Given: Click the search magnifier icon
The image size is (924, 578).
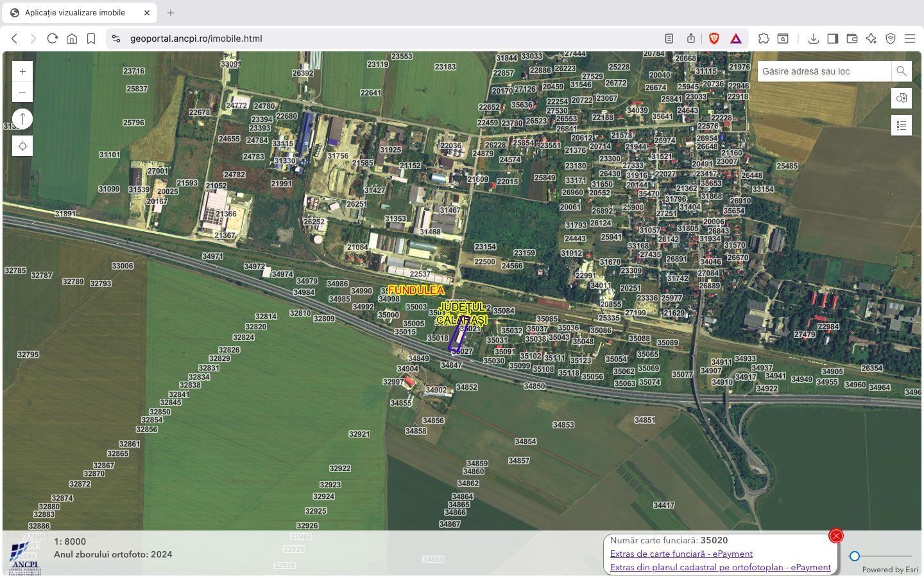Looking at the screenshot, I should 902,71.
